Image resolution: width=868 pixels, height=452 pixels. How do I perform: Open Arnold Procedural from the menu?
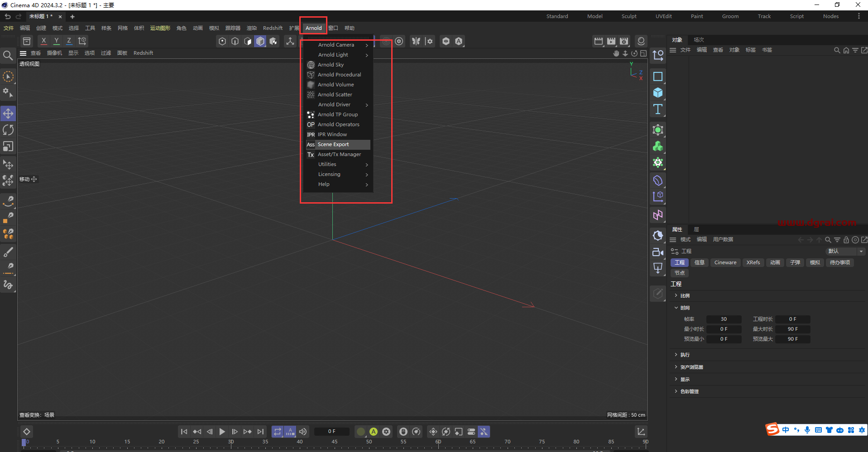click(x=338, y=75)
